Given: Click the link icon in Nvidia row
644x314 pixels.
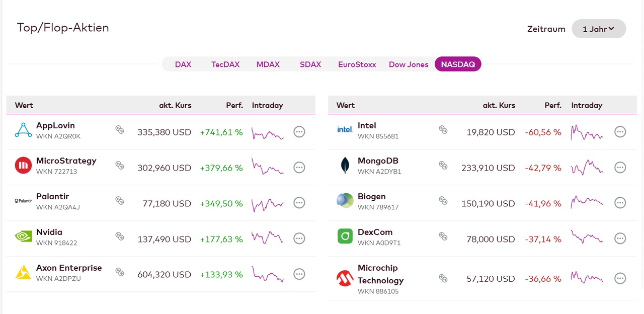Looking at the screenshot, I should coord(120,236).
